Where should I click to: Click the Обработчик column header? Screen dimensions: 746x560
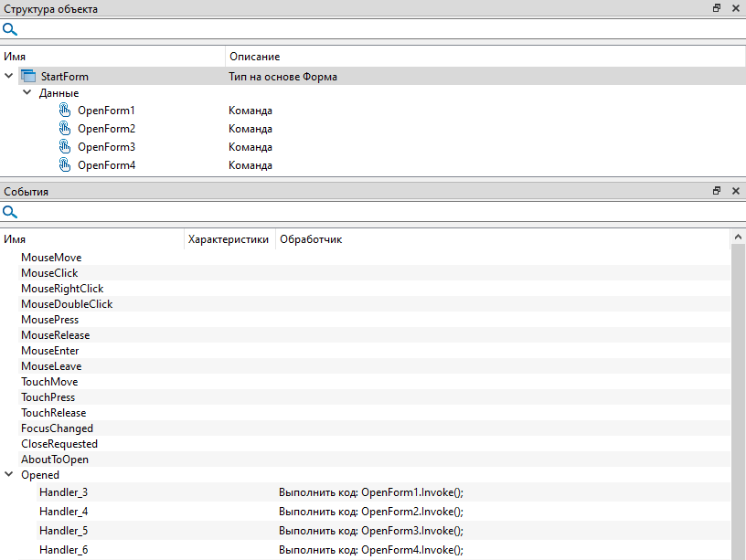point(311,239)
